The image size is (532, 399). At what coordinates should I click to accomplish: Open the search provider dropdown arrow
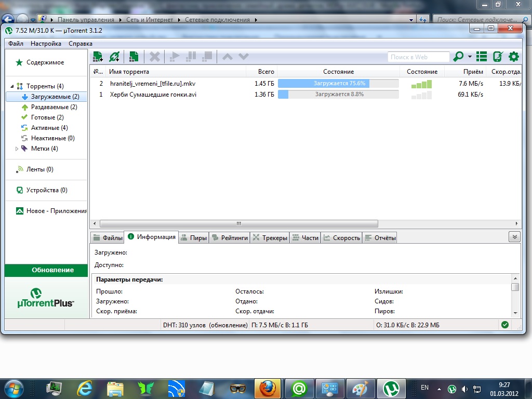[470, 57]
